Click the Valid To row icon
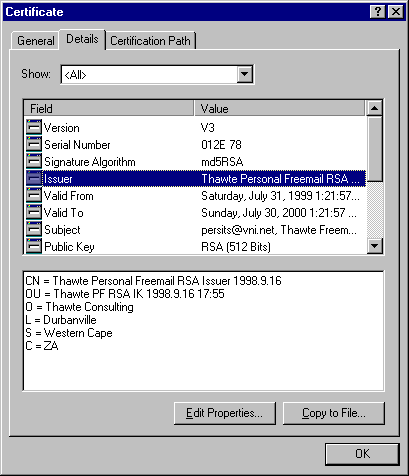This screenshot has width=409, height=476. tap(34, 212)
